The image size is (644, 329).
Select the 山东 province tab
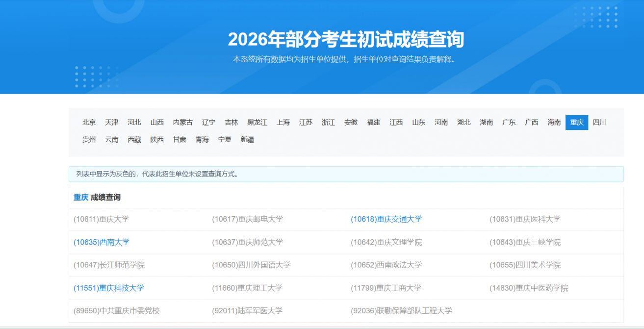point(419,123)
